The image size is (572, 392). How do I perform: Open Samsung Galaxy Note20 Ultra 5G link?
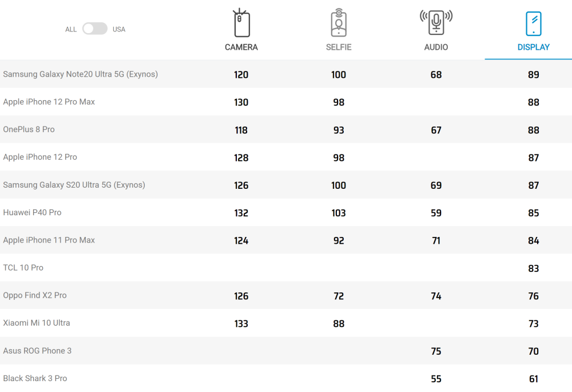[81, 74]
